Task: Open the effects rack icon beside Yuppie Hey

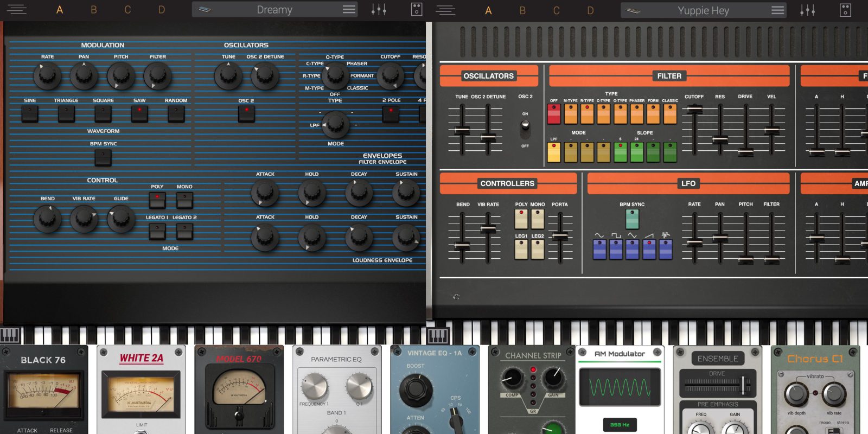Action: pos(845,10)
